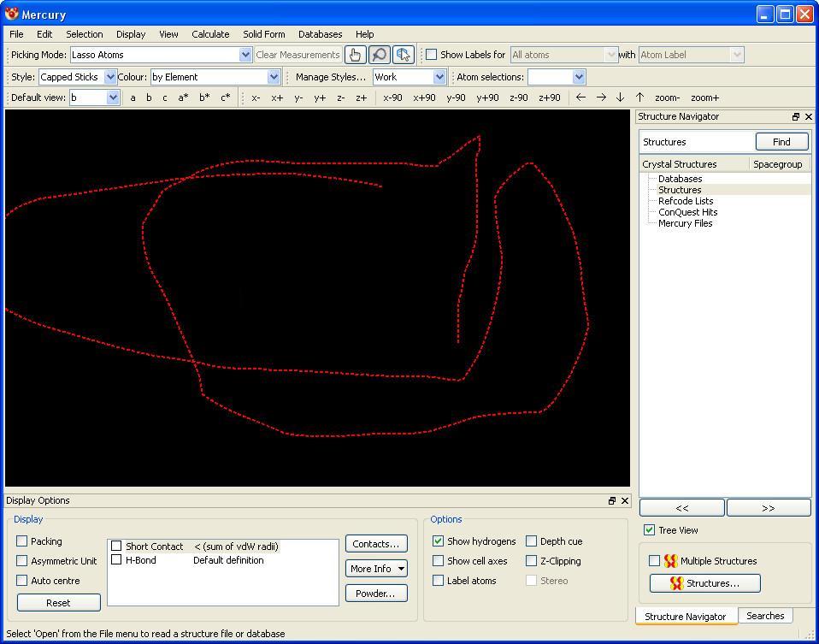Viewport: 819px width, 644px height.
Task: Rotate with the x- button
Action: coord(256,97)
